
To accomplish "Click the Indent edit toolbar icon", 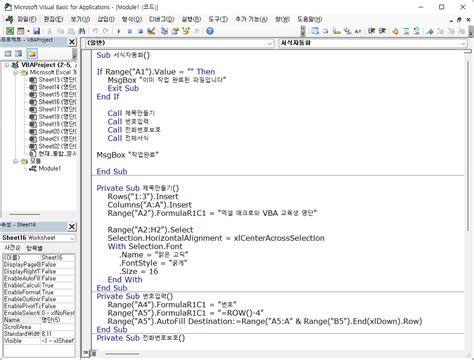I will coord(372,31).
